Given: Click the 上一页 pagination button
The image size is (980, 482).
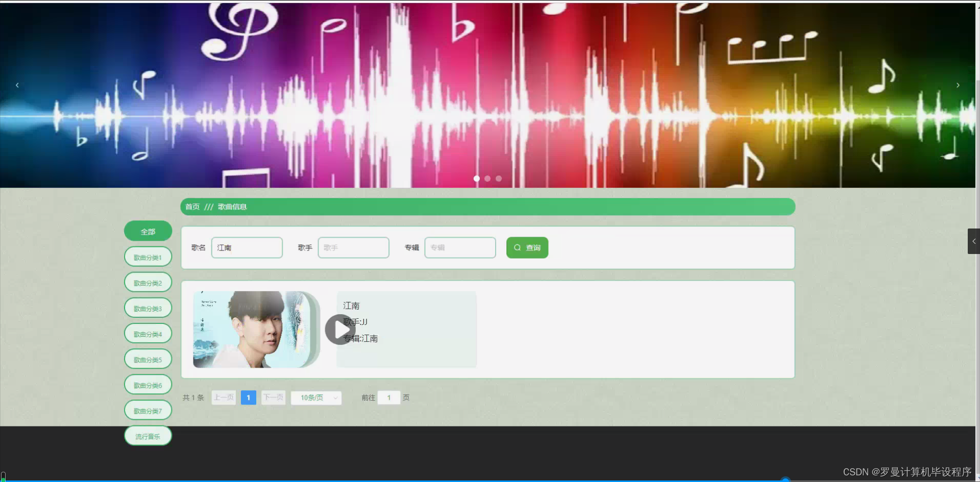Looking at the screenshot, I should click(224, 398).
